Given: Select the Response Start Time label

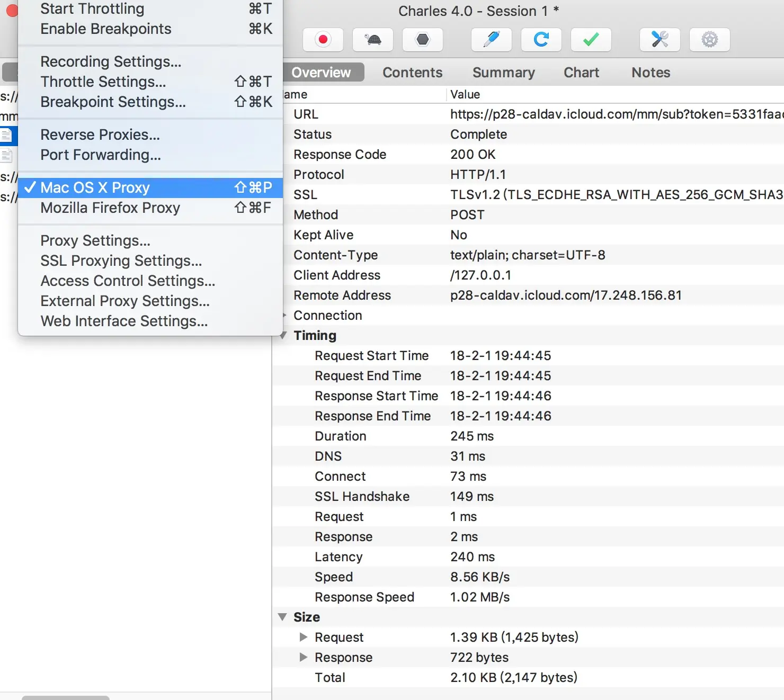Looking at the screenshot, I should point(377,396).
